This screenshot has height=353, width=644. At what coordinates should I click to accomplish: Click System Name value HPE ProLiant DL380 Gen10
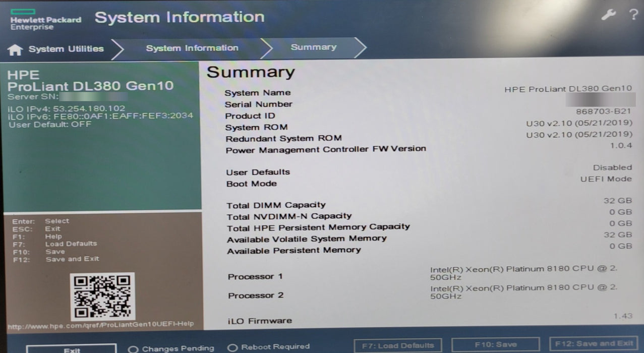coord(568,89)
